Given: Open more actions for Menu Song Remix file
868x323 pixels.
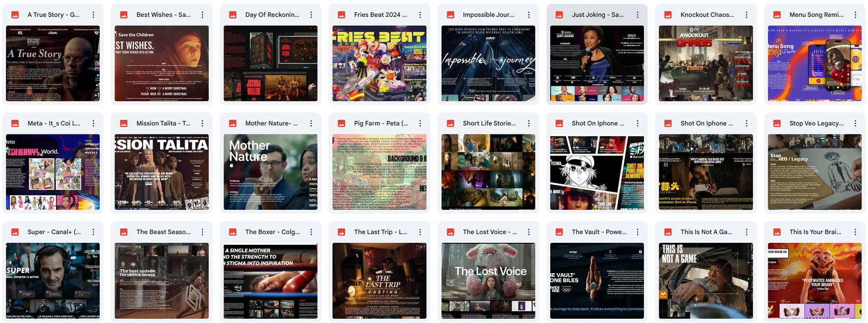Looking at the screenshot, I should tap(856, 15).
